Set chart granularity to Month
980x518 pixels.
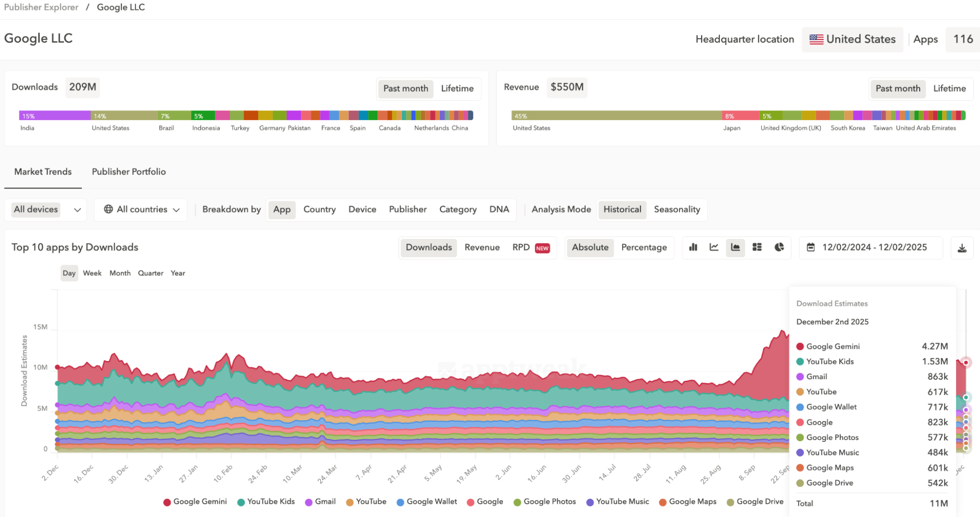pyautogui.click(x=120, y=273)
